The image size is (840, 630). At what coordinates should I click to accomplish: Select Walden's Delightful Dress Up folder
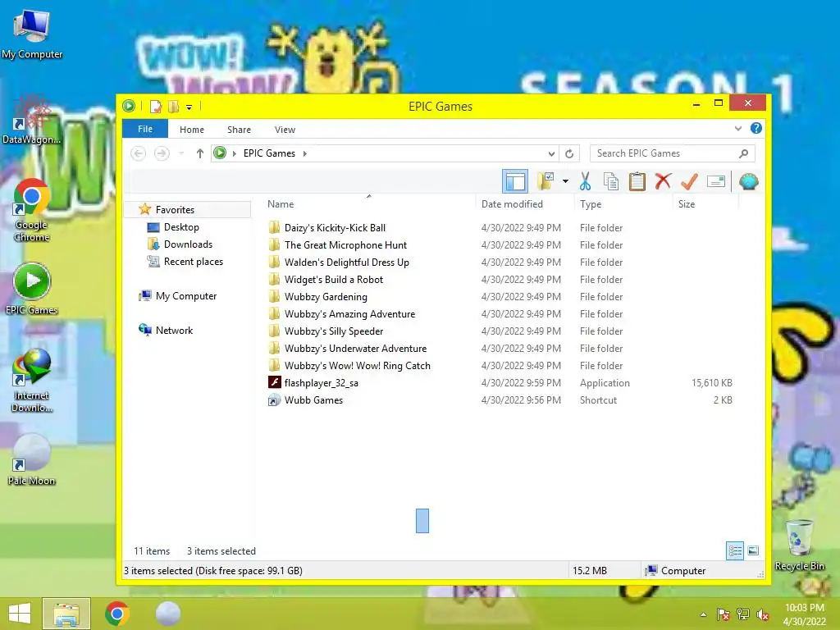(347, 262)
